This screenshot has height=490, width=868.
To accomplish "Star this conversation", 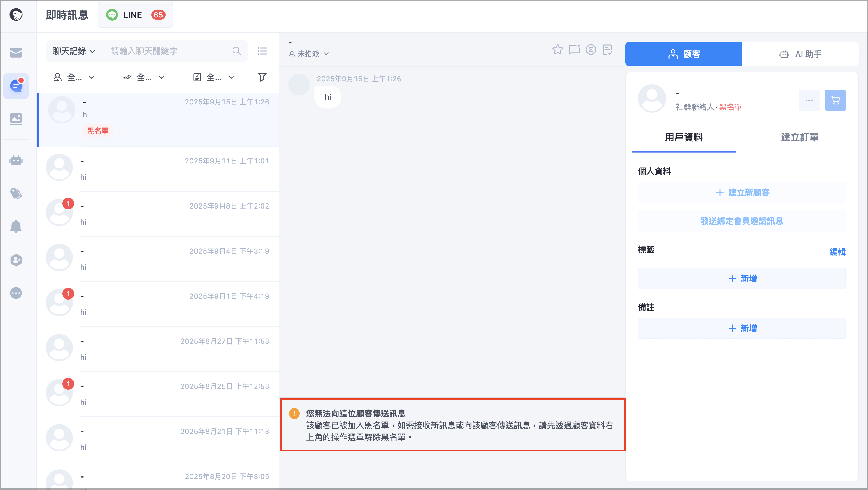I will 558,50.
